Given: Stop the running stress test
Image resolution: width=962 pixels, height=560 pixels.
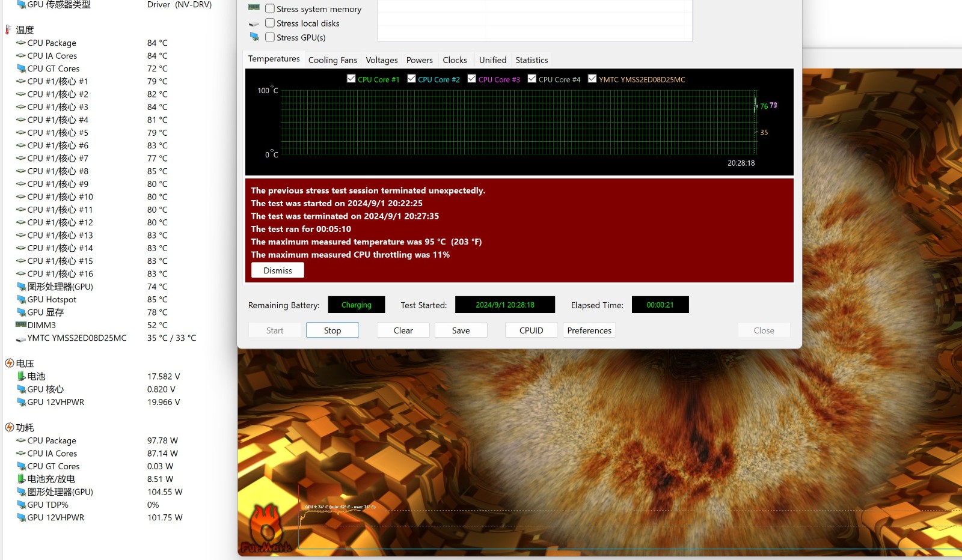Looking at the screenshot, I should pos(332,330).
